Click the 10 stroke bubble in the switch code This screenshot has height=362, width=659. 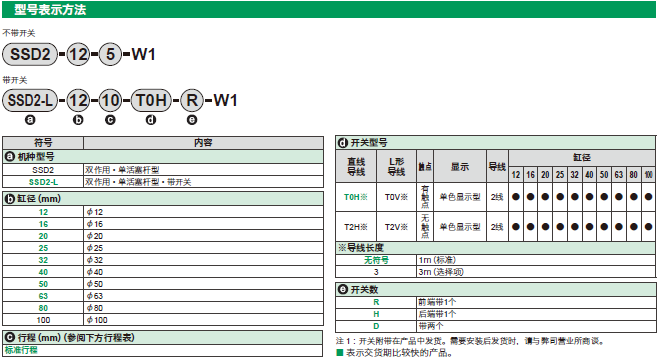point(110,100)
